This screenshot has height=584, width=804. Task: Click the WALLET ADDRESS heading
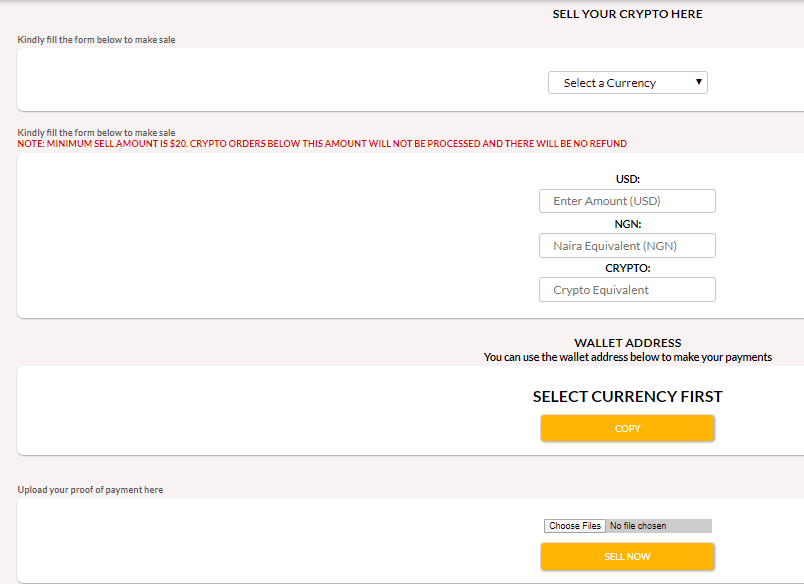point(628,343)
